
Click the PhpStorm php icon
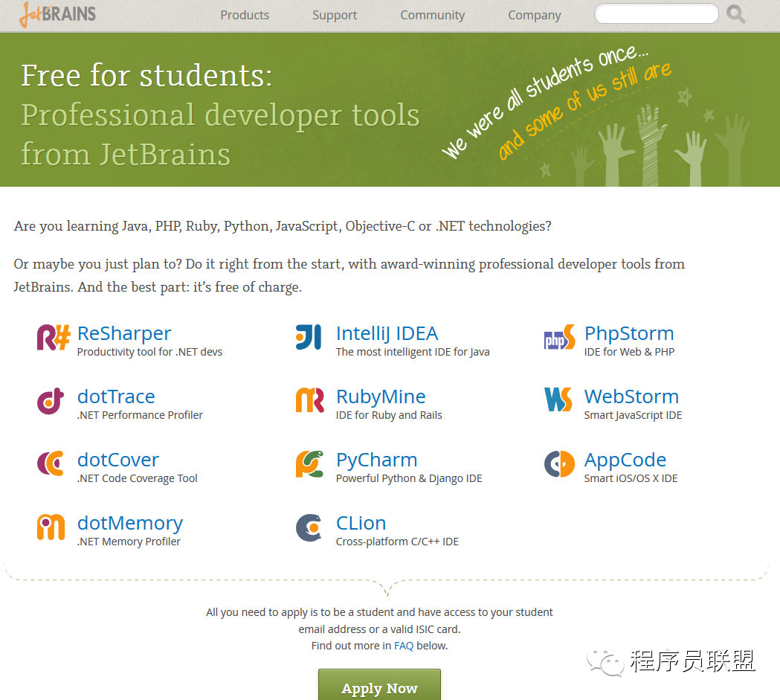point(560,337)
